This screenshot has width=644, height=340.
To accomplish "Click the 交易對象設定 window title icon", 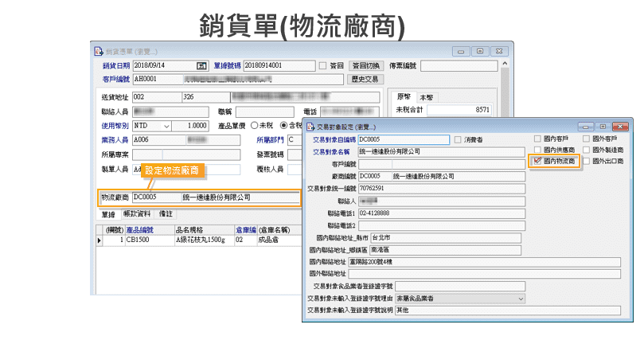I will (x=310, y=127).
